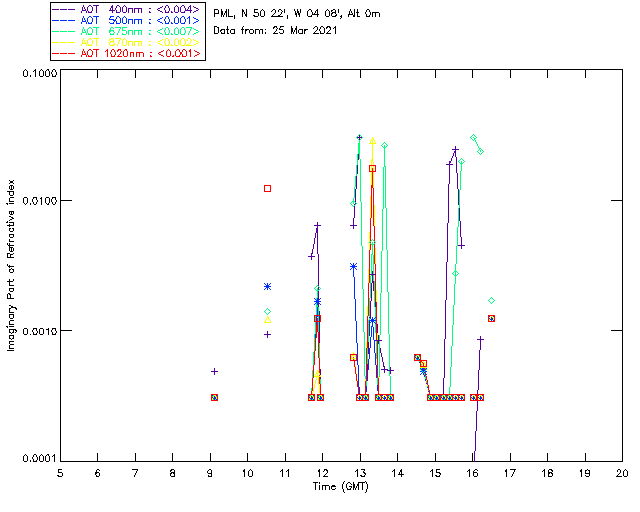Click the 0.1000 y-axis tick label

coord(39,73)
